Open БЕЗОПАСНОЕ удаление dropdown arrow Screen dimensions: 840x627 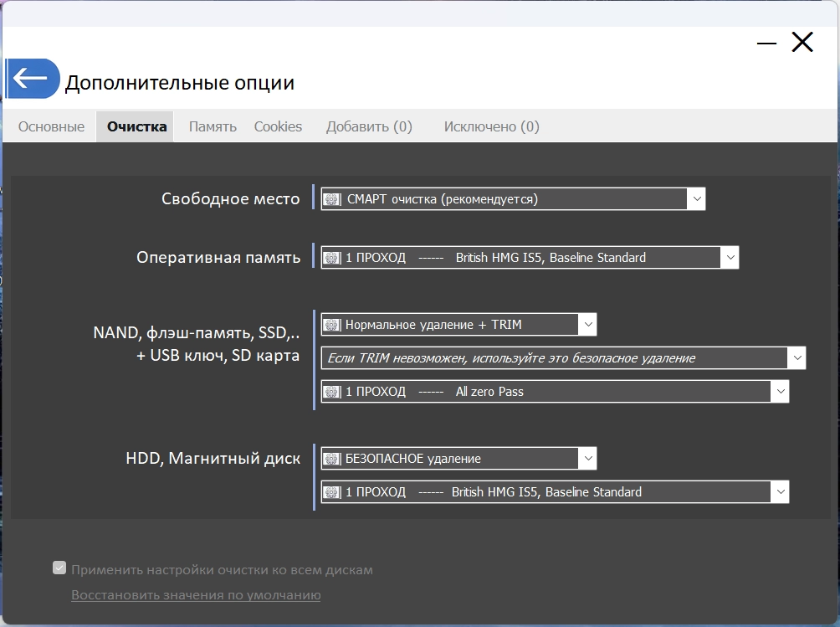click(587, 459)
